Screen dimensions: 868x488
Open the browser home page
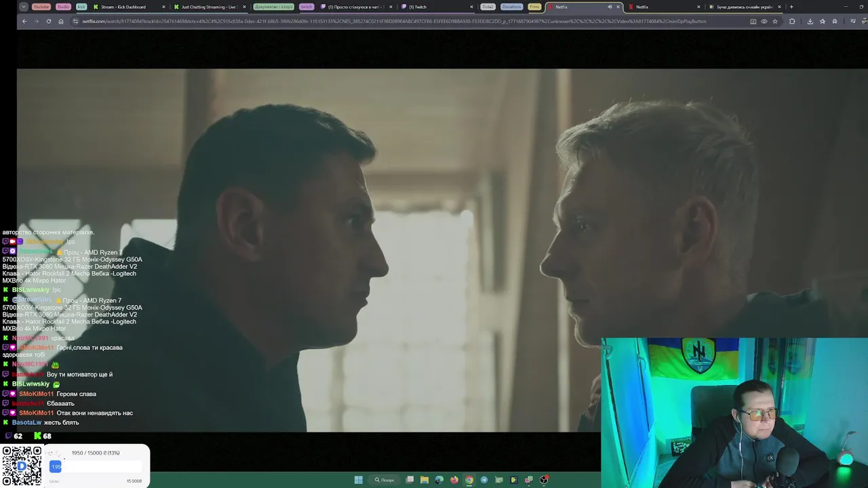[x=61, y=21]
